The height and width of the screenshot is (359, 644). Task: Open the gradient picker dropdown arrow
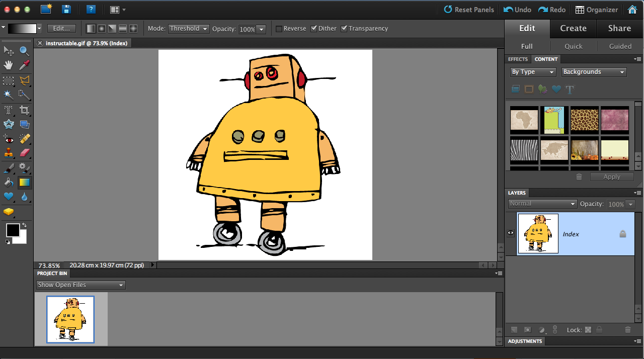39,29
